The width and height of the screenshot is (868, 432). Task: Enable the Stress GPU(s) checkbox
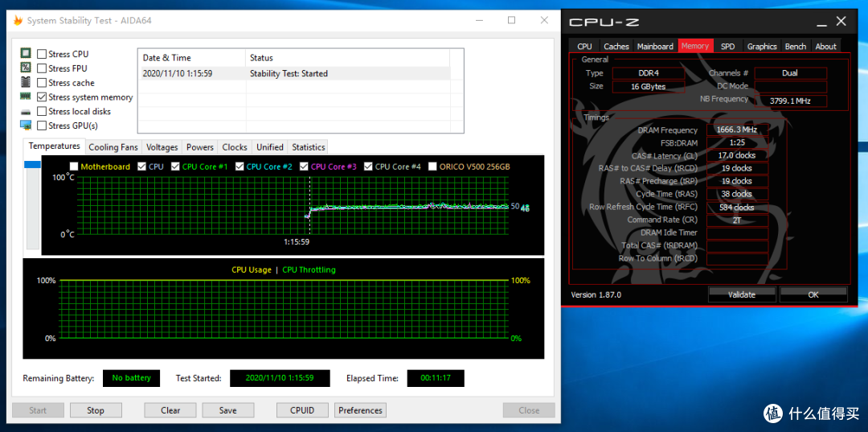point(42,125)
